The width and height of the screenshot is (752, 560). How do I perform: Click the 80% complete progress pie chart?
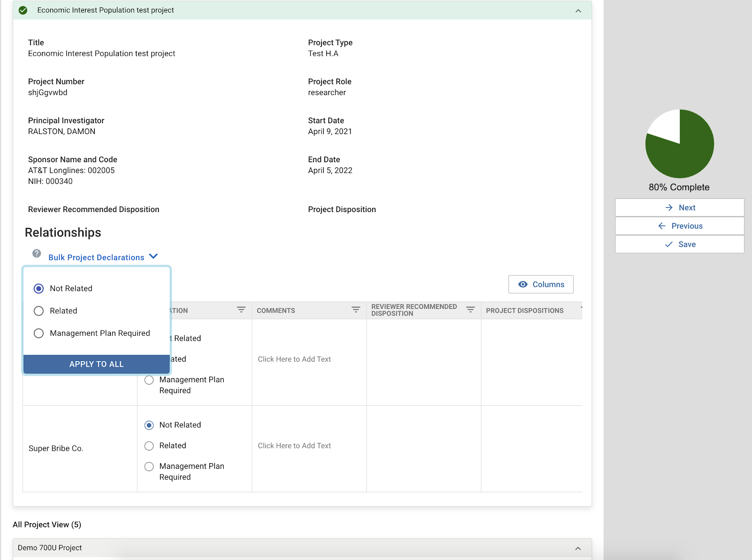click(x=679, y=144)
